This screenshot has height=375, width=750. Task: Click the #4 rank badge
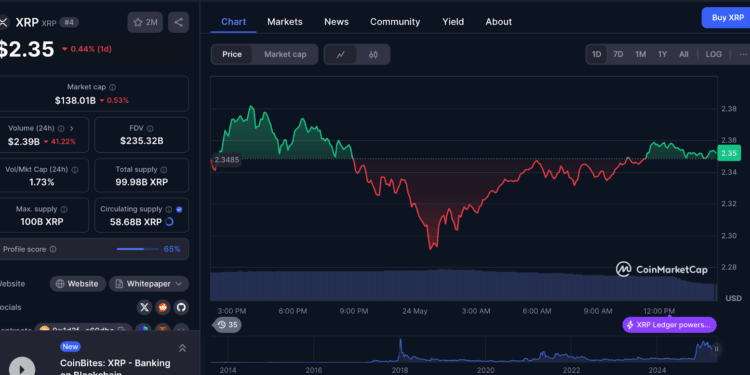69,22
